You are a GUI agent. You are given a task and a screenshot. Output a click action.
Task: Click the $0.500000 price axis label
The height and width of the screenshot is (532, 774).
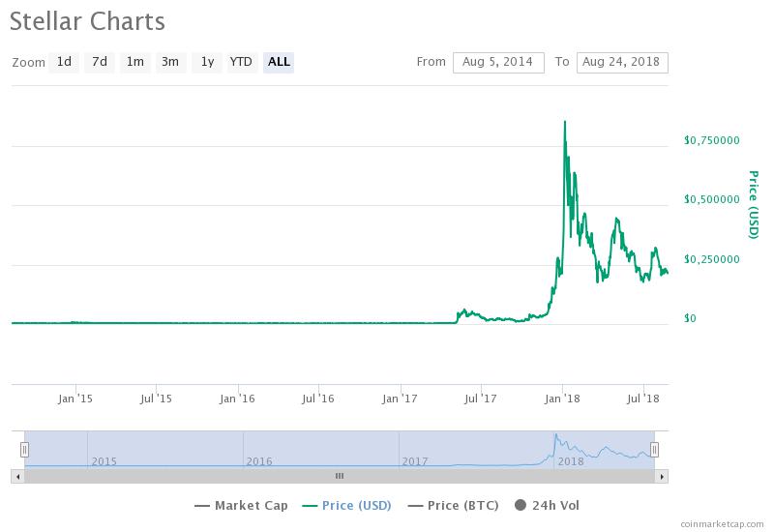[x=712, y=199]
